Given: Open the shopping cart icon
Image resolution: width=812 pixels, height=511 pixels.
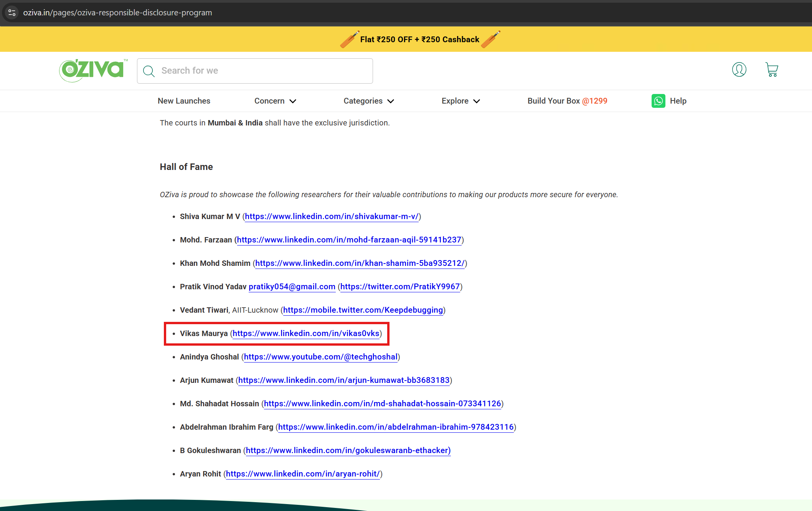Looking at the screenshot, I should click(x=771, y=69).
